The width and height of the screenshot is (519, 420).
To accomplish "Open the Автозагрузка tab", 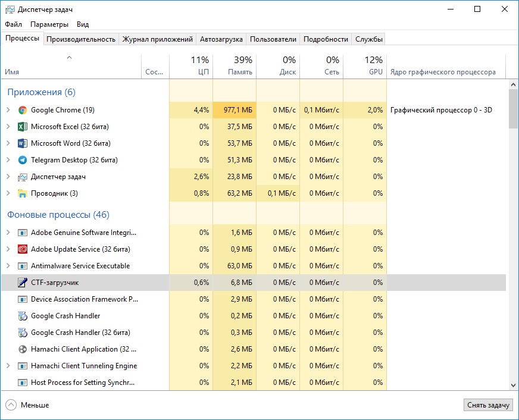I will point(221,39).
